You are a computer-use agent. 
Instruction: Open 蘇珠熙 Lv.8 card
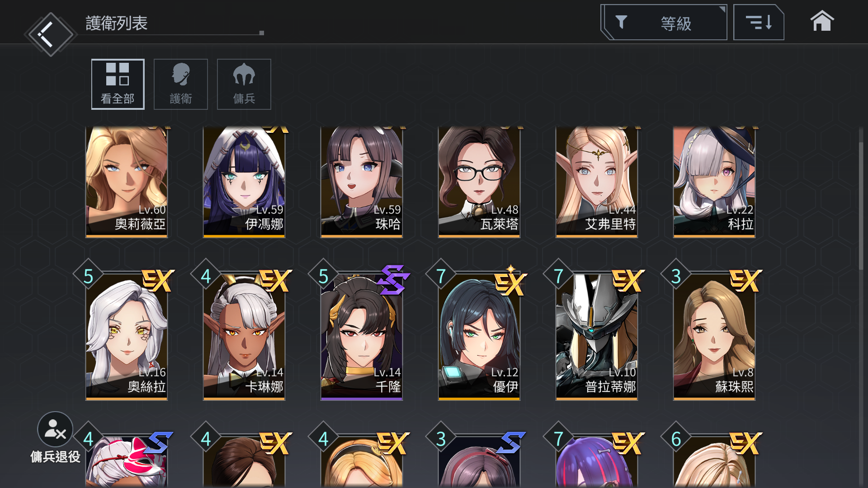click(x=714, y=337)
